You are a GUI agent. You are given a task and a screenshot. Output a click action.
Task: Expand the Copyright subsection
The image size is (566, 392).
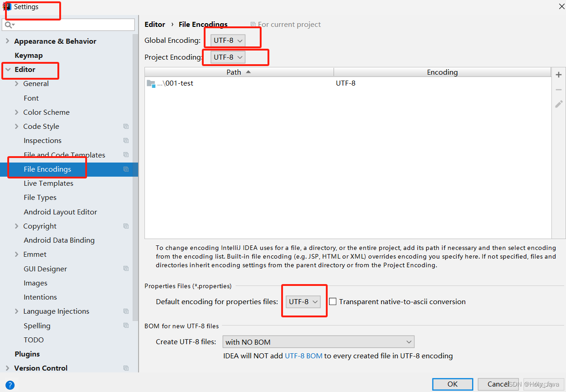[x=17, y=226]
